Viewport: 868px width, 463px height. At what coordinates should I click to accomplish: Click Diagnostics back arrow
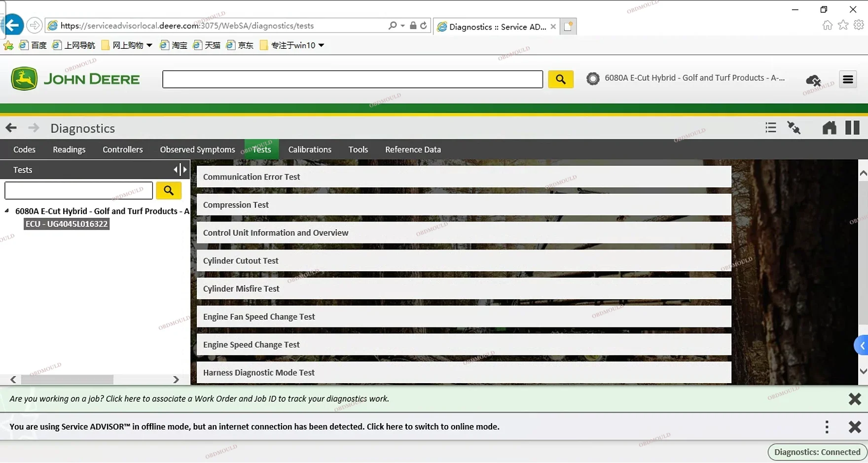11,128
